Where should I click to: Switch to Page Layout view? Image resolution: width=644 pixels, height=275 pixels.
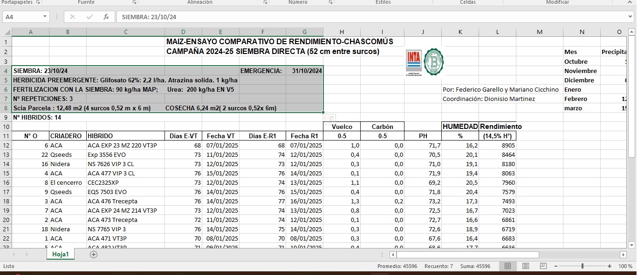[x=526, y=266]
